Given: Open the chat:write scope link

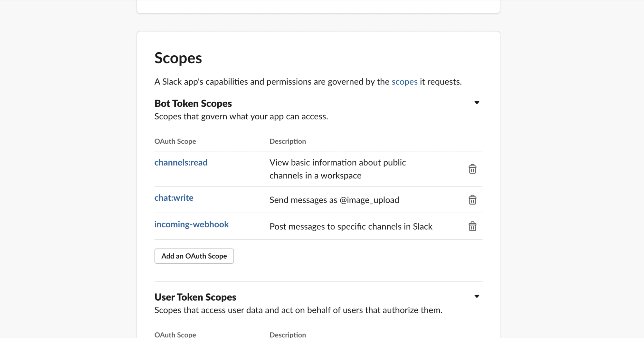Looking at the screenshot, I should point(174,198).
